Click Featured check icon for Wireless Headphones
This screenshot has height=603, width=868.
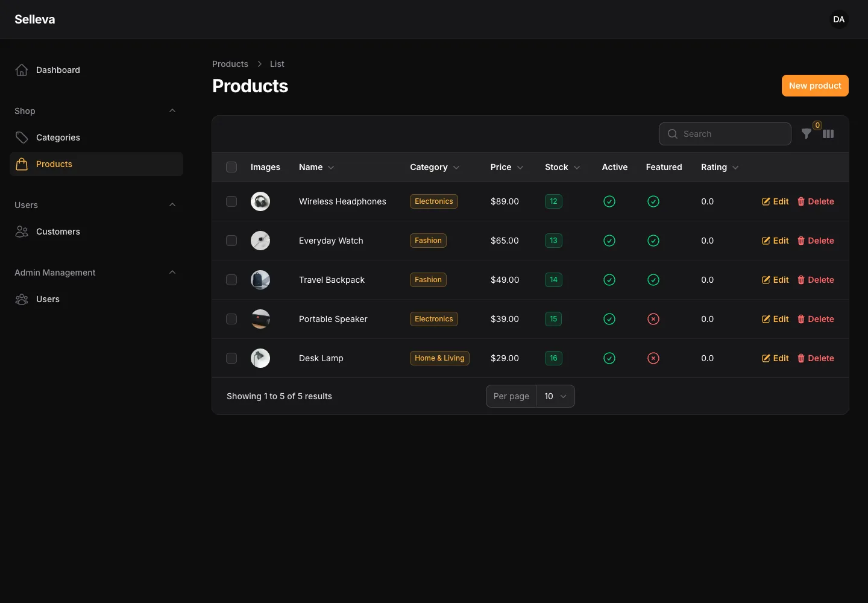[x=653, y=201]
